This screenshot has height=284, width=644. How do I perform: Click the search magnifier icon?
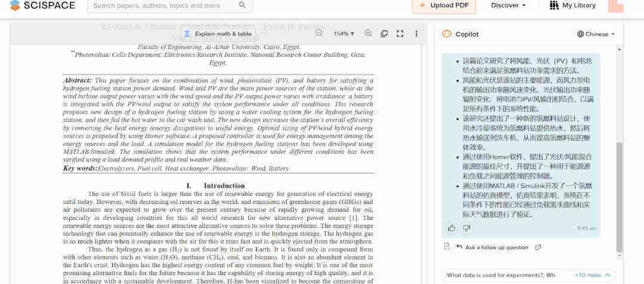point(242,5)
